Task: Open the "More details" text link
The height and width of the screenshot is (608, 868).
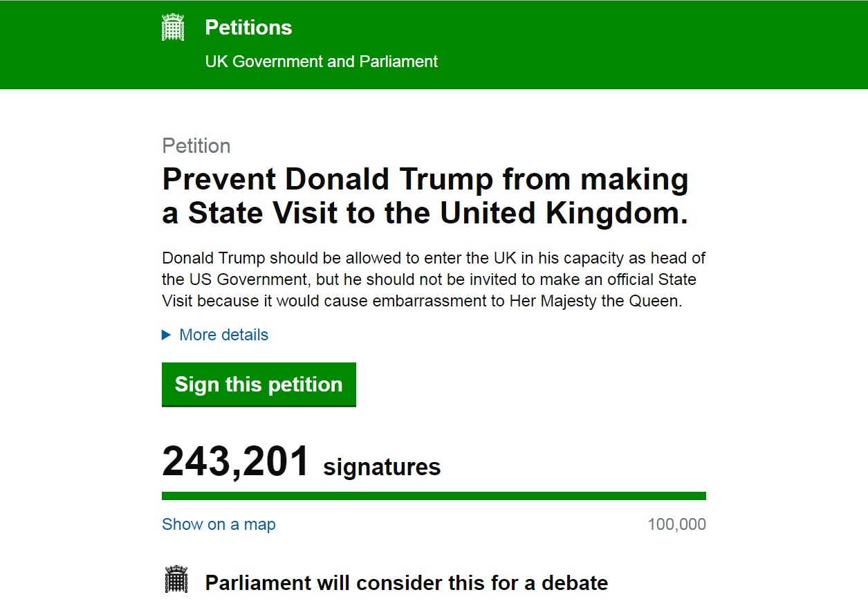Action: [x=223, y=335]
